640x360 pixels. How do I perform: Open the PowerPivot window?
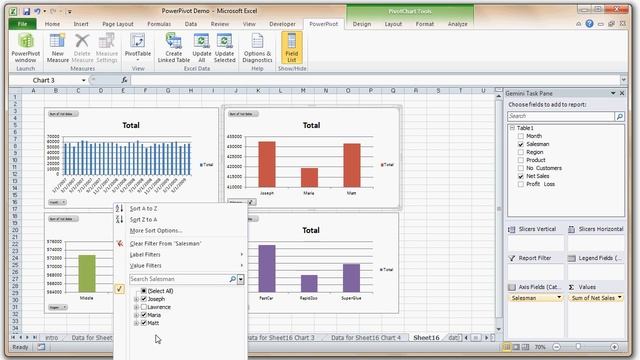pos(25,48)
